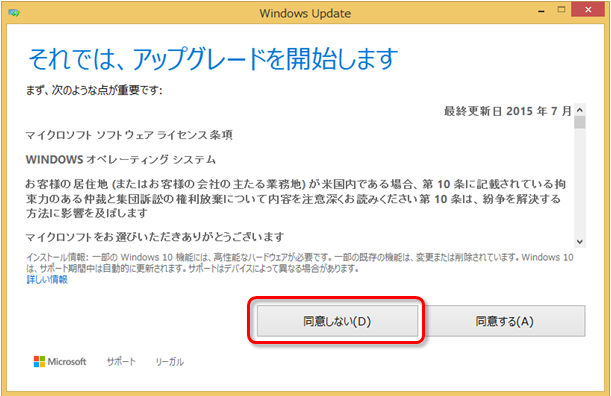The image size is (611, 396).
Task: Accept the terms with 同意する(A)
Action: (505, 321)
